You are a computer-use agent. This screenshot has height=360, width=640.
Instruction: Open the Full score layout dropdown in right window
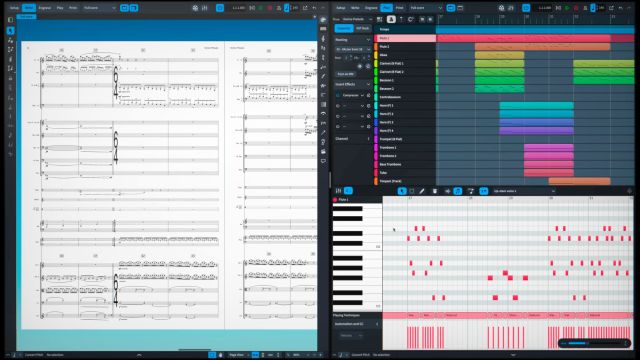426,8
